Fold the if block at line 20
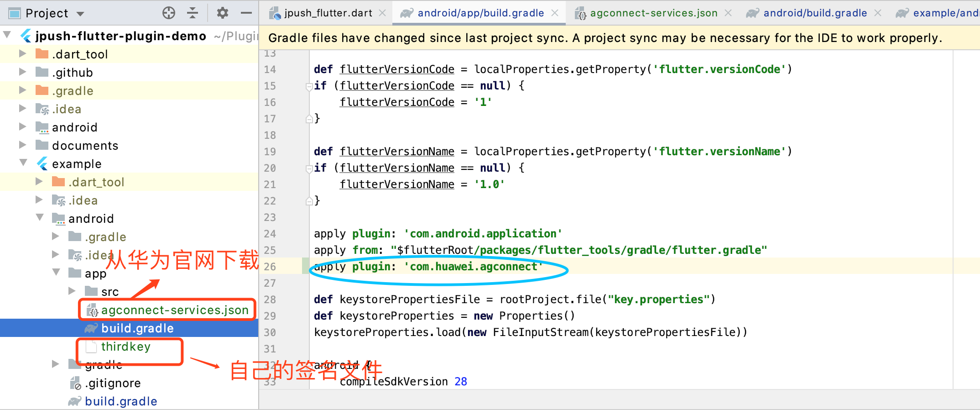The height and width of the screenshot is (410, 980). pos(309,168)
